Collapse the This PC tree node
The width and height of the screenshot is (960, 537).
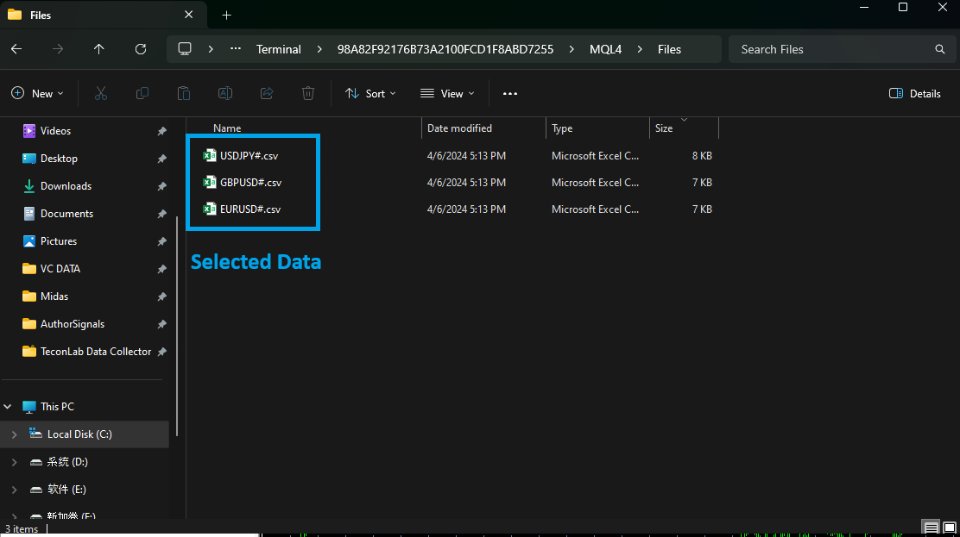[7, 407]
